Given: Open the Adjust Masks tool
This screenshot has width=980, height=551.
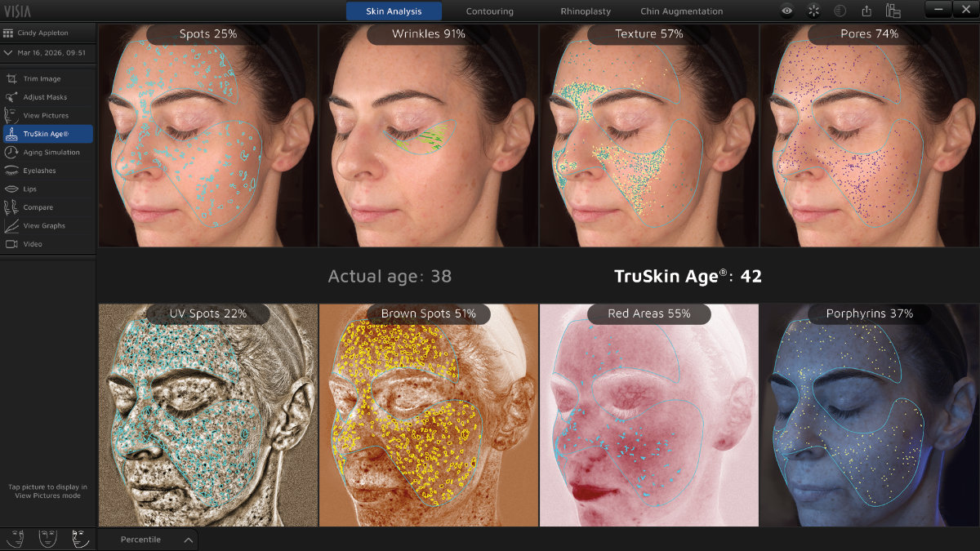Looking at the screenshot, I should click(x=47, y=97).
